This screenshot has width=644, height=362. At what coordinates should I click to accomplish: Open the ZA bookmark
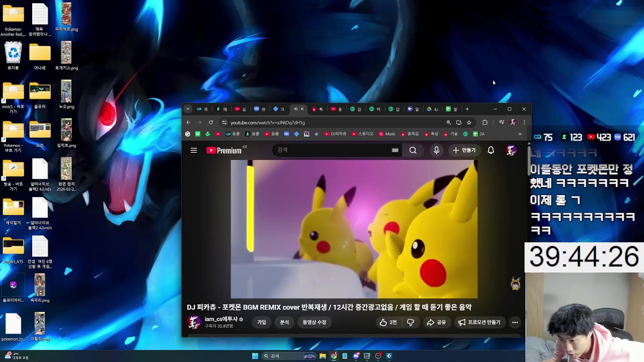(478, 134)
